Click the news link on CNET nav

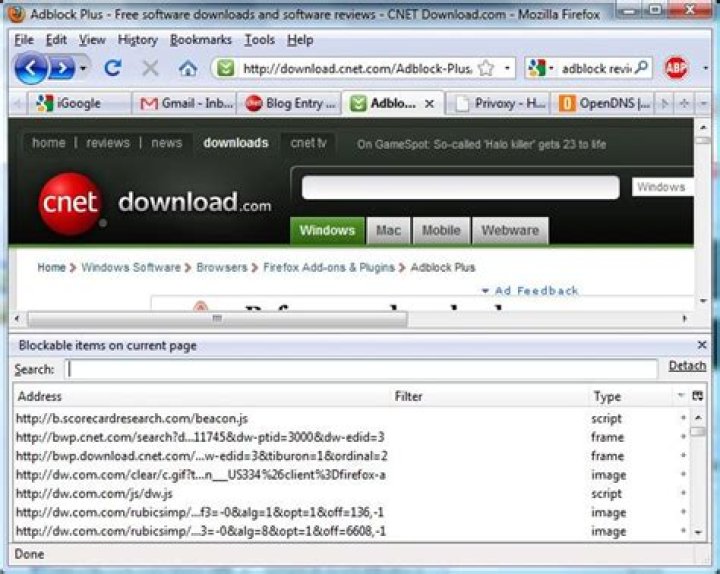point(167,143)
